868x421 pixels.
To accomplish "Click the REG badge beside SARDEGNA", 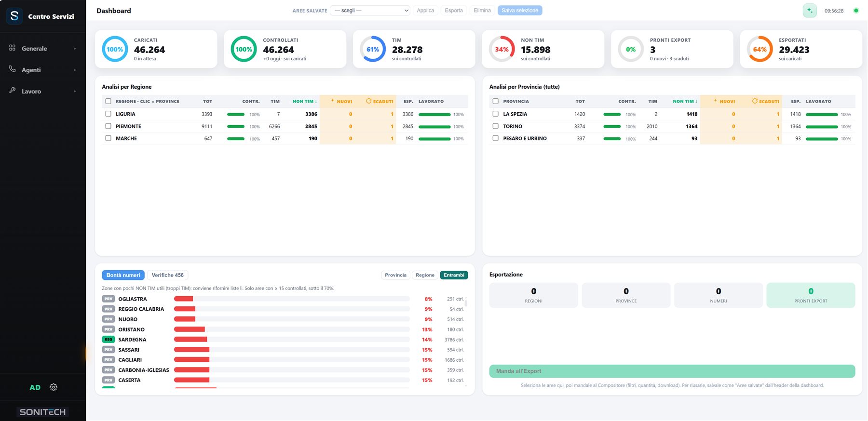I will [x=108, y=340].
